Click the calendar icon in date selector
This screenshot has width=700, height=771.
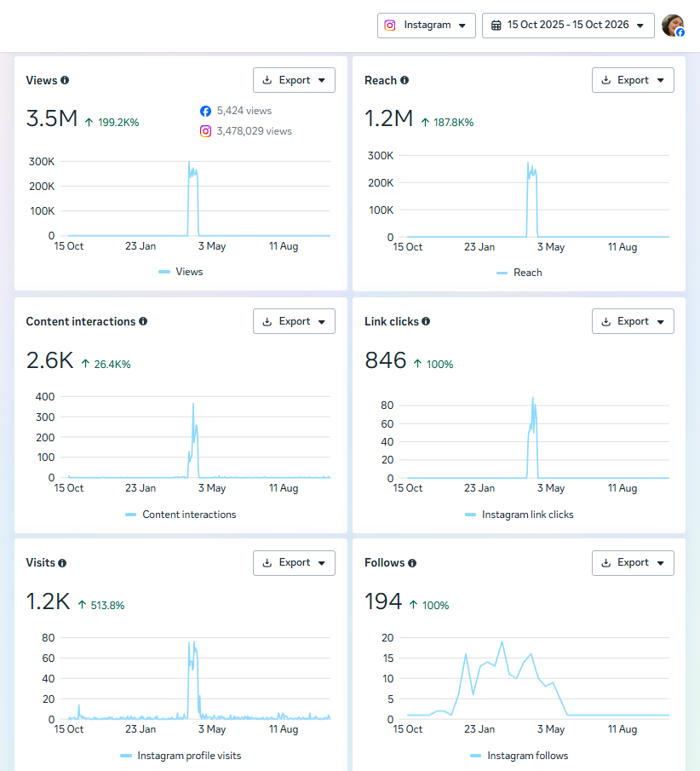[496, 25]
